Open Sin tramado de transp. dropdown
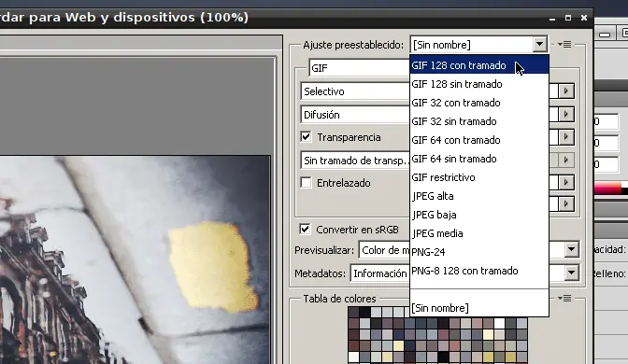This screenshot has height=364, width=628. [x=355, y=161]
